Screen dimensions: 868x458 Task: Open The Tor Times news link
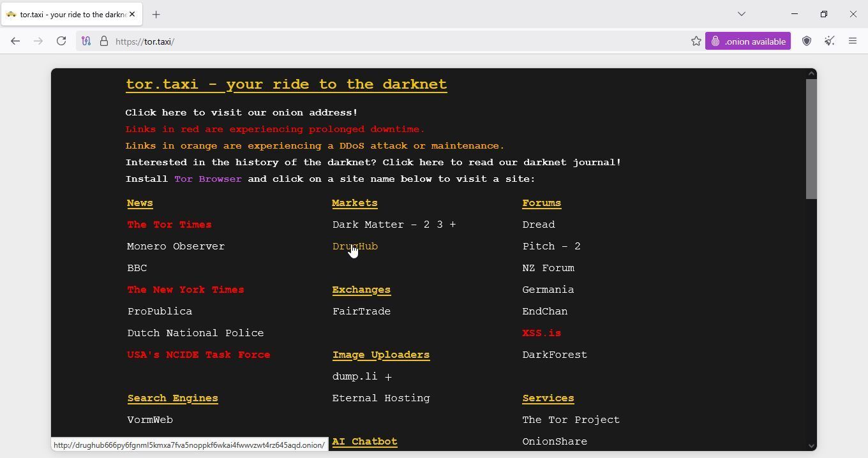tap(169, 225)
